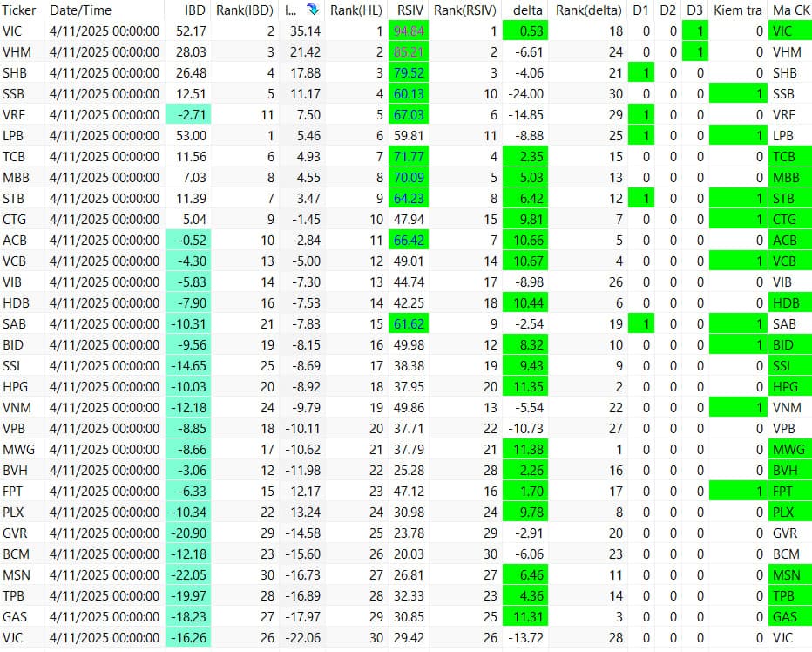Click the delta value -13.72
The height and width of the screenshot is (652, 812).
(x=526, y=637)
